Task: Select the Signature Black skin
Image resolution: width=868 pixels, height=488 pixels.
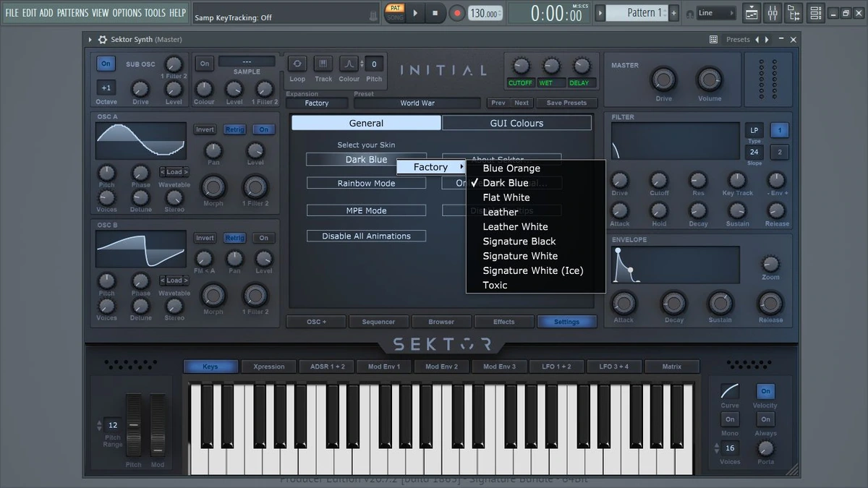Action: (535, 241)
